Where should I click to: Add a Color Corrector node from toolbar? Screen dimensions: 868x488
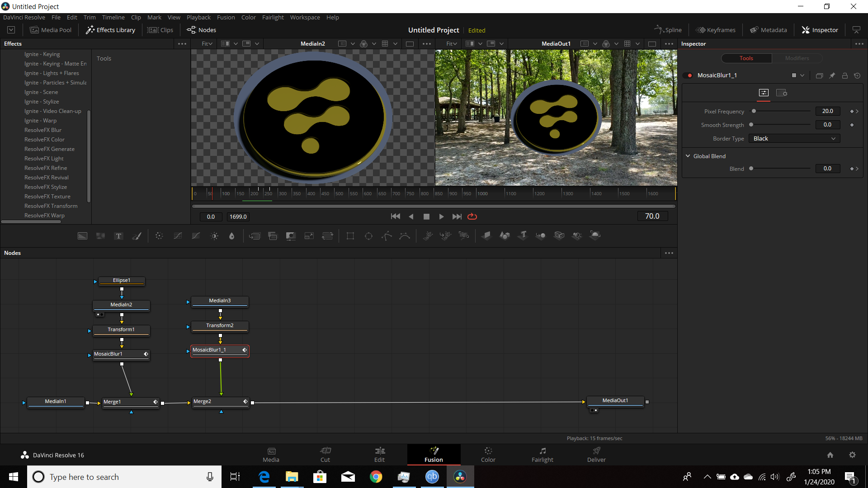pyautogui.click(x=159, y=236)
